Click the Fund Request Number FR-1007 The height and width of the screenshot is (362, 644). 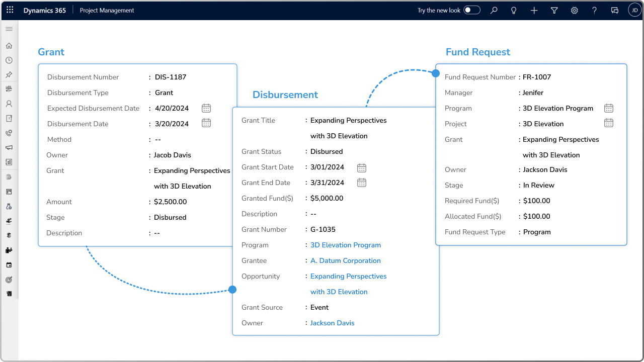pos(537,77)
